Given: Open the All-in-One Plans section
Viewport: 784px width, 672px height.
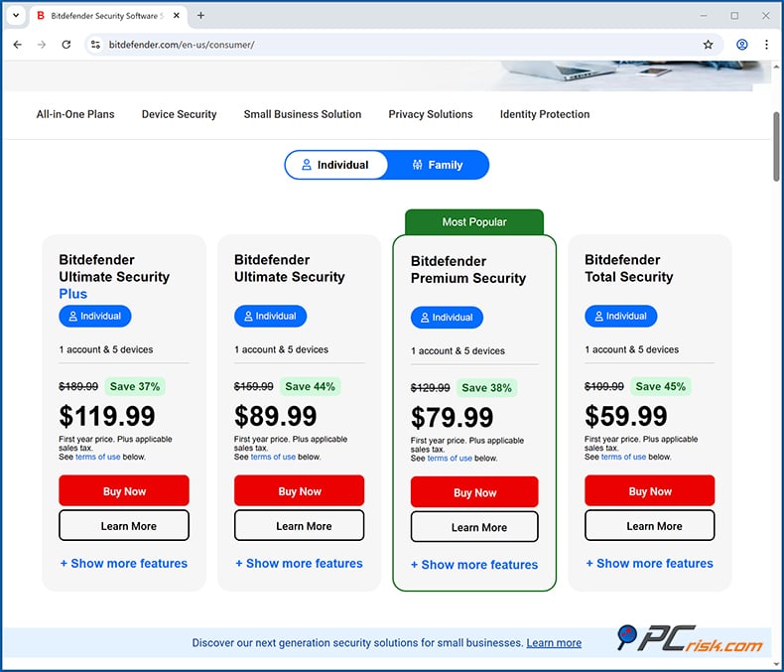Looking at the screenshot, I should click(x=75, y=114).
